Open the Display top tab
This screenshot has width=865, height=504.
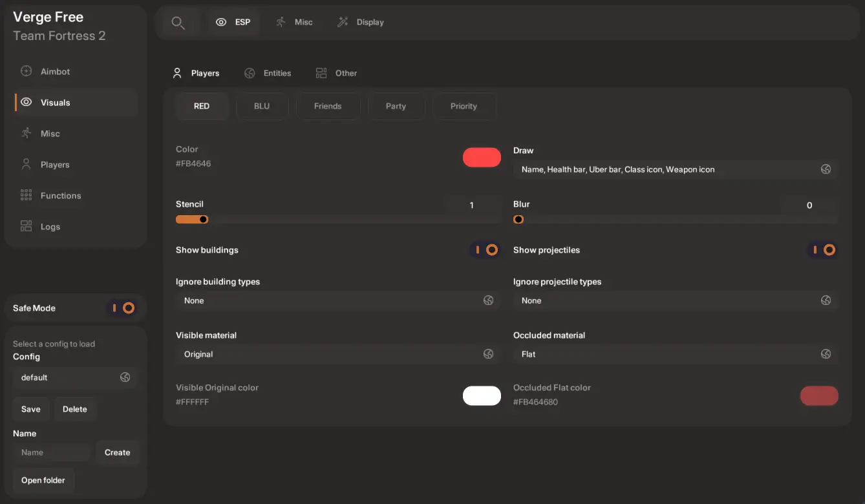point(361,22)
